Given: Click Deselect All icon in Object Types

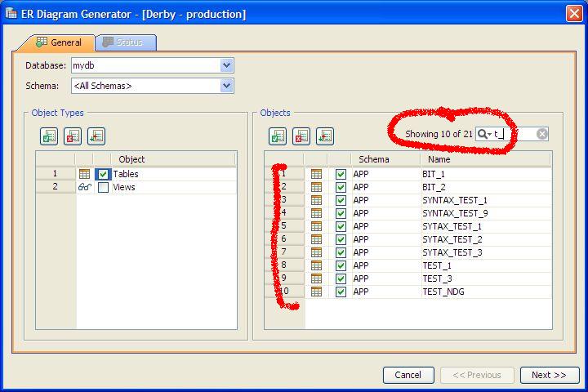Looking at the screenshot, I should 73,136.
